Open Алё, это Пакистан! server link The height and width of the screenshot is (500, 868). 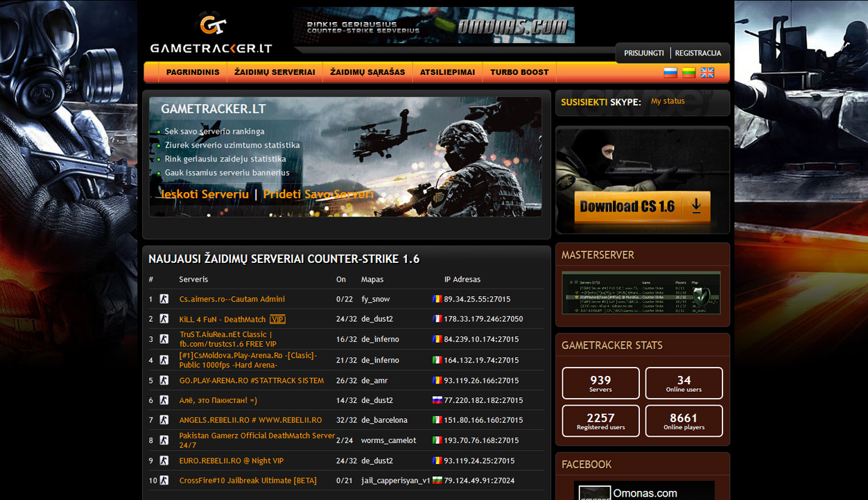click(x=218, y=400)
